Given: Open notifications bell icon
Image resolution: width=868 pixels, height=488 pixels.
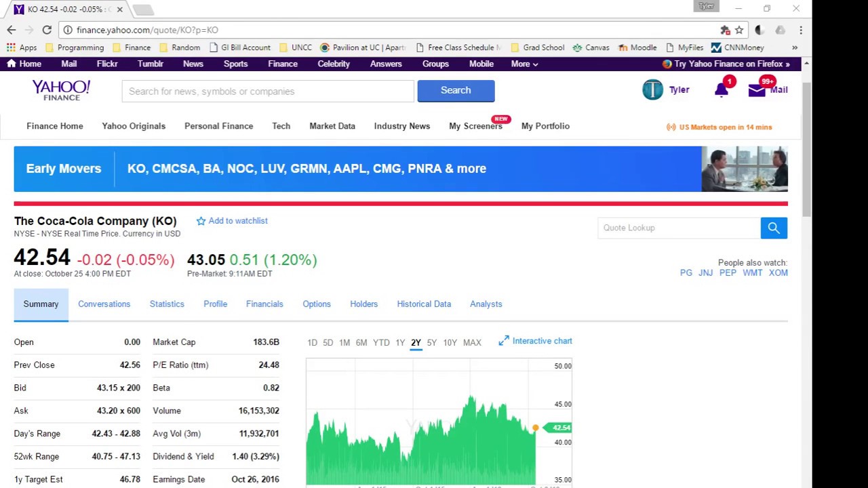Looking at the screenshot, I should tap(722, 89).
